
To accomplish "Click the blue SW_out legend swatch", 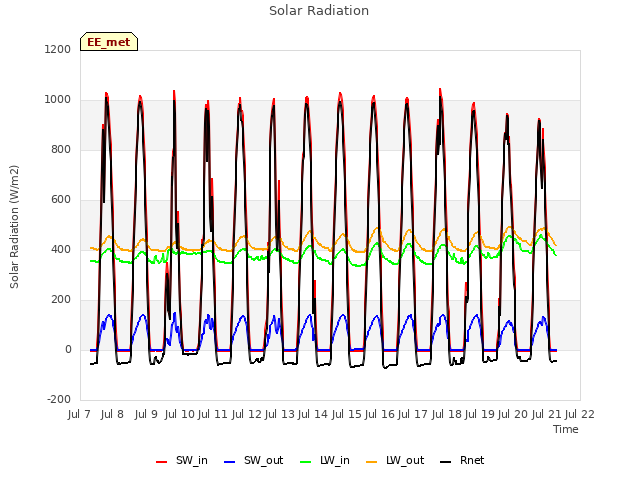I will pyautogui.click(x=230, y=462).
